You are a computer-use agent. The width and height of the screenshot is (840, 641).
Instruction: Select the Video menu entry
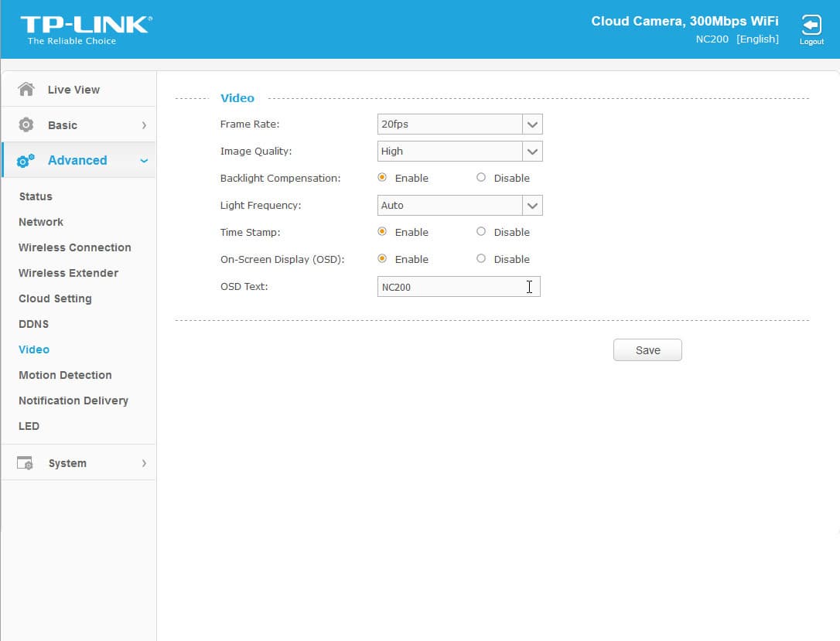pos(34,349)
